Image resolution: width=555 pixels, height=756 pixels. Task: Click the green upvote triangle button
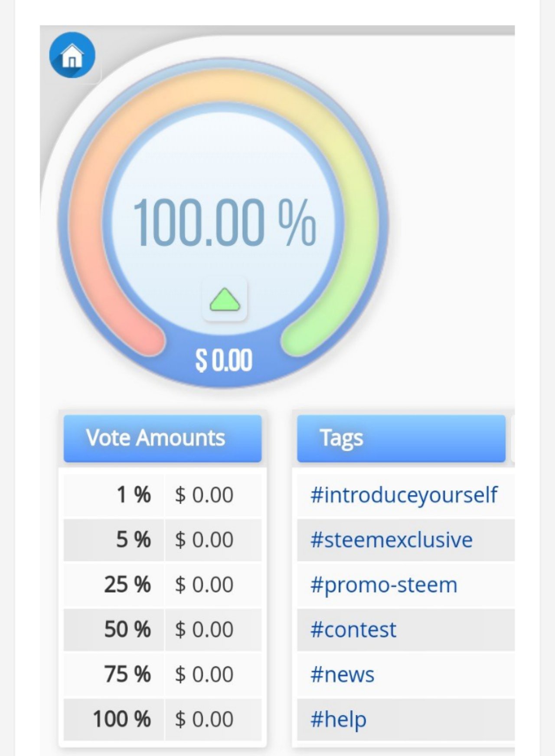(x=225, y=300)
